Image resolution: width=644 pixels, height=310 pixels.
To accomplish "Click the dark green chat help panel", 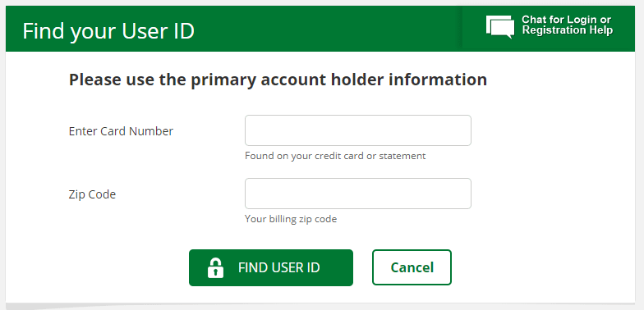I will (549, 28).
